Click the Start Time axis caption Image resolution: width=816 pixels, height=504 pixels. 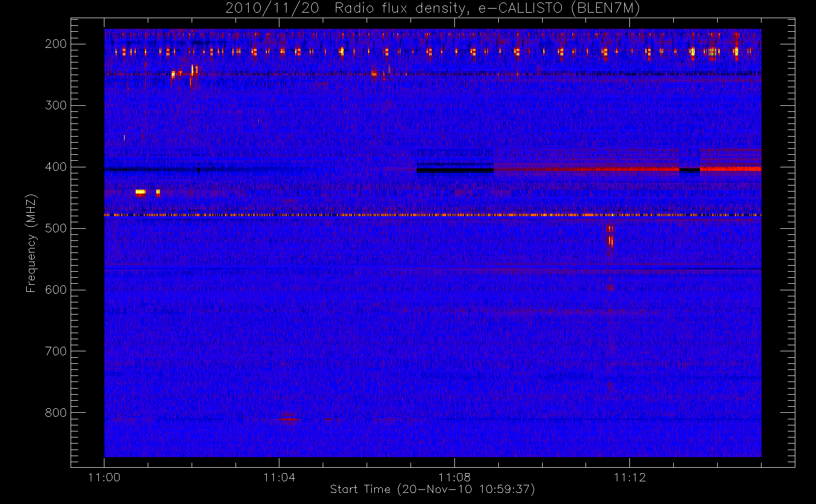[432, 489]
